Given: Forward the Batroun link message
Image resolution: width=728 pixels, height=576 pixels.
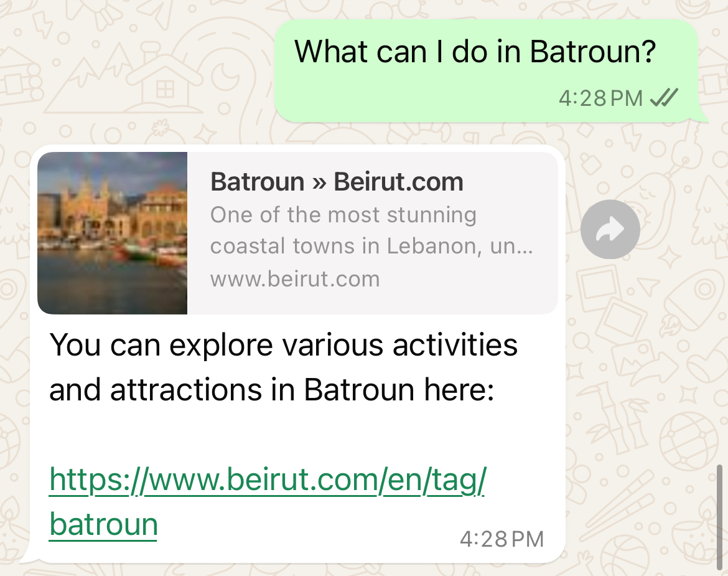Looking at the screenshot, I should coord(610,230).
